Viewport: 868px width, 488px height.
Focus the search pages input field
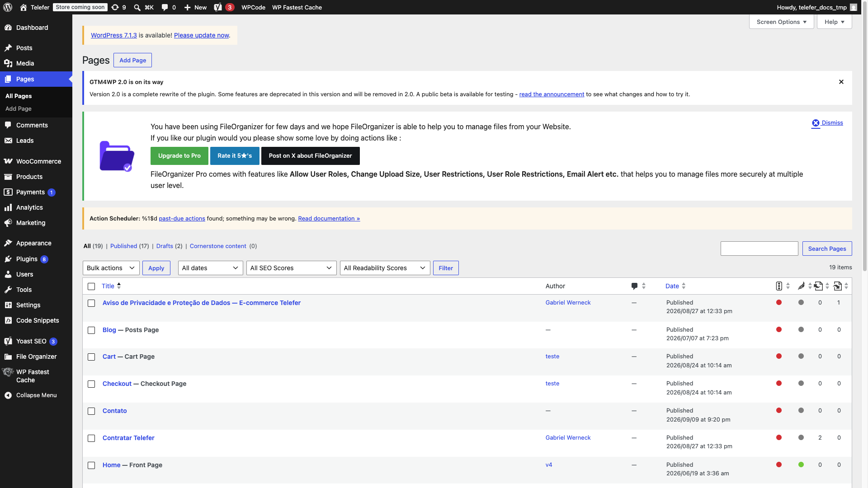coord(759,249)
